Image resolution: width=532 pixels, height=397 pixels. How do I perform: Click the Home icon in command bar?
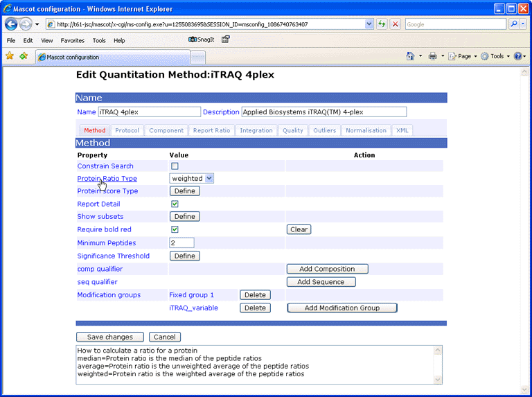(x=410, y=56)
